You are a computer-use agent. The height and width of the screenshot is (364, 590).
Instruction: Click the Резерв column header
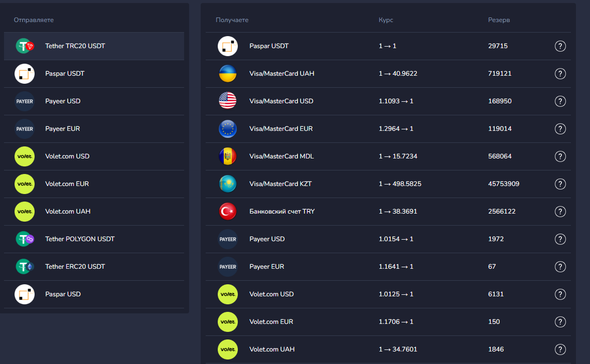[x=499, y=20]
